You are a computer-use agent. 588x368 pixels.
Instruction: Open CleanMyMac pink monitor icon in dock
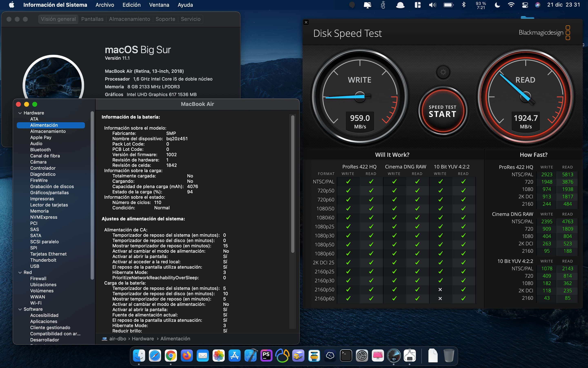[378, 356]
